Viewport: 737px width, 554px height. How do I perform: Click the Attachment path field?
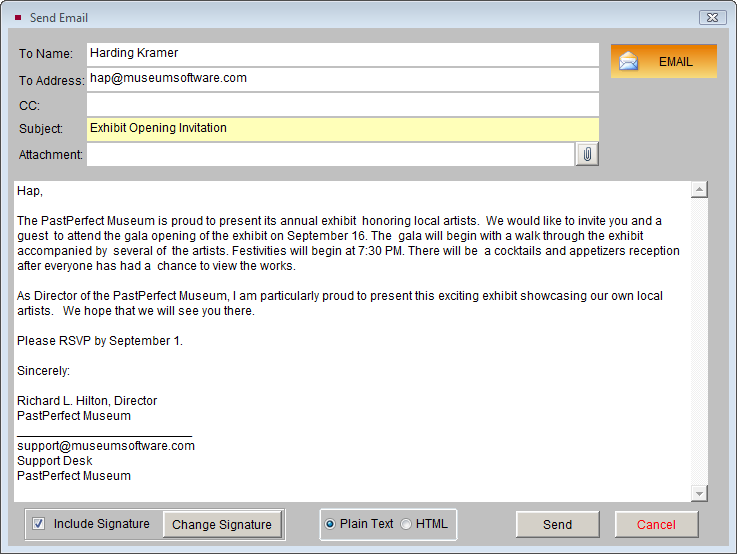330,154
